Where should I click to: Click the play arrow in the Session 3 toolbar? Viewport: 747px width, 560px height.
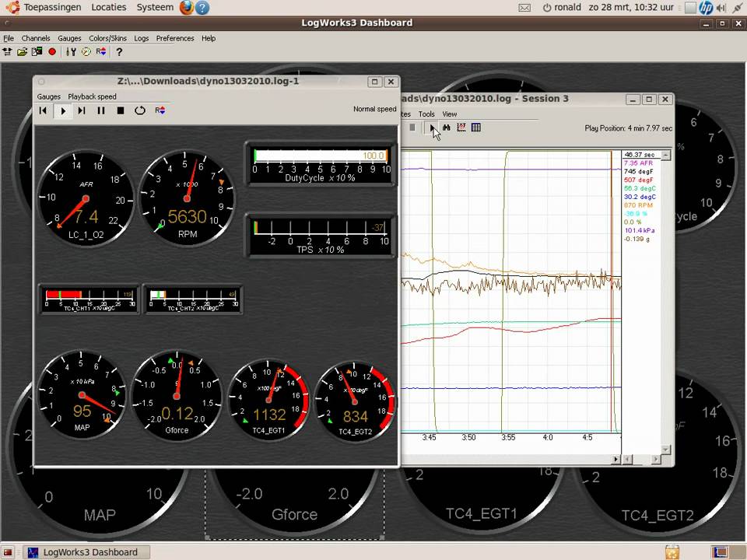pyautogui.click(x=432, y=128)
